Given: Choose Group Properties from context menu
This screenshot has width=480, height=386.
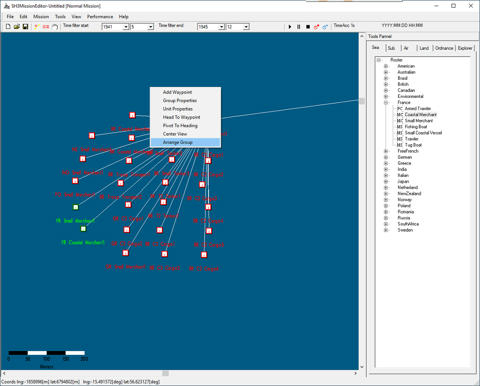Looking at the screenshot, I should coord(186,100).
